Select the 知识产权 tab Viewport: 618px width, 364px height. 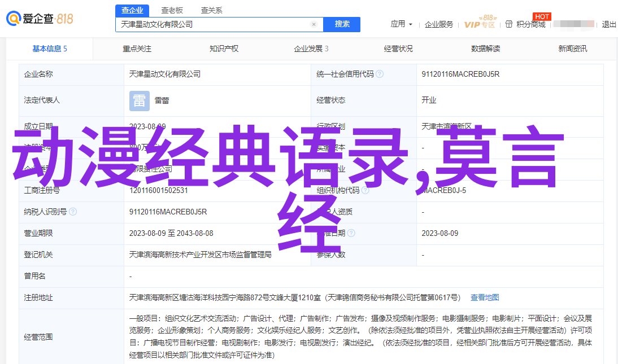(x=224, y=49)
